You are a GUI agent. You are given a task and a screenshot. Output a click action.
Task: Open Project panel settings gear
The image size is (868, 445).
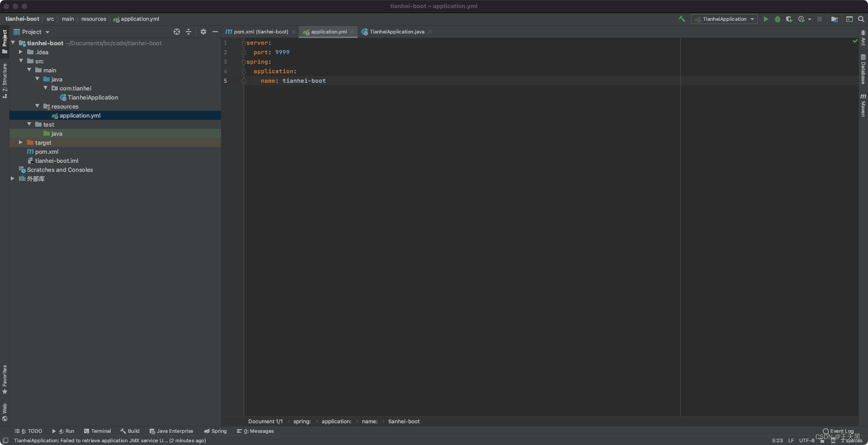point(203,32)
